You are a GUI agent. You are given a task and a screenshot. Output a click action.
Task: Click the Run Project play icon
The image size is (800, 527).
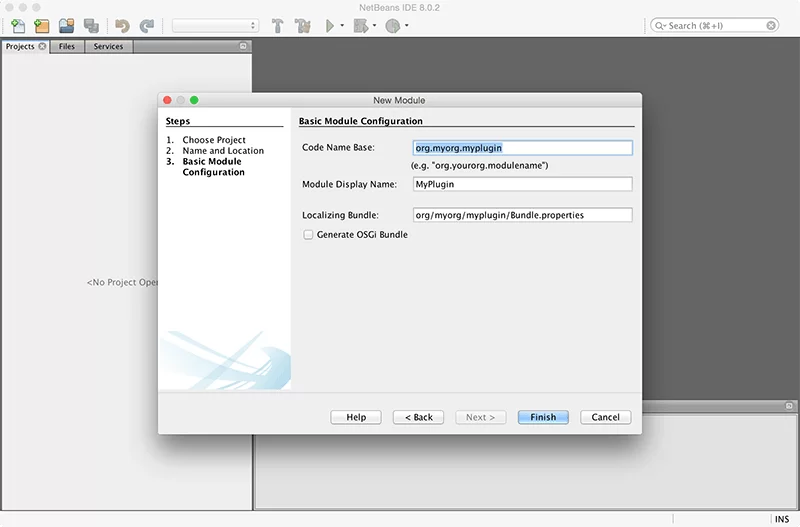tap(330, 26)
